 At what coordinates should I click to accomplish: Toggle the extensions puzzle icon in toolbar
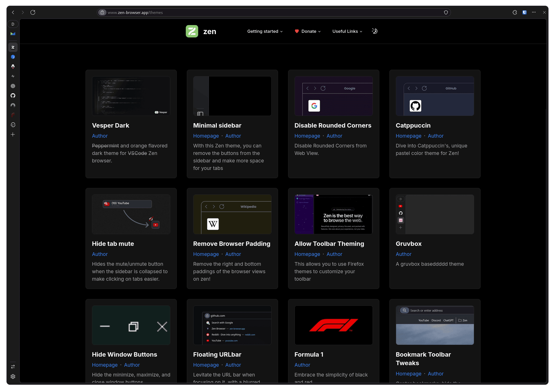(514, 12)
